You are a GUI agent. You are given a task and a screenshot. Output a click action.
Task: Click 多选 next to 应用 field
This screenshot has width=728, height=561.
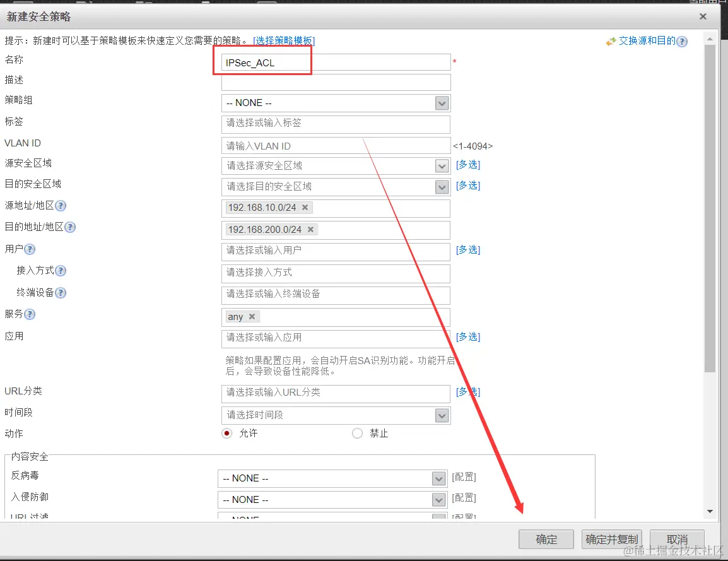468,337
